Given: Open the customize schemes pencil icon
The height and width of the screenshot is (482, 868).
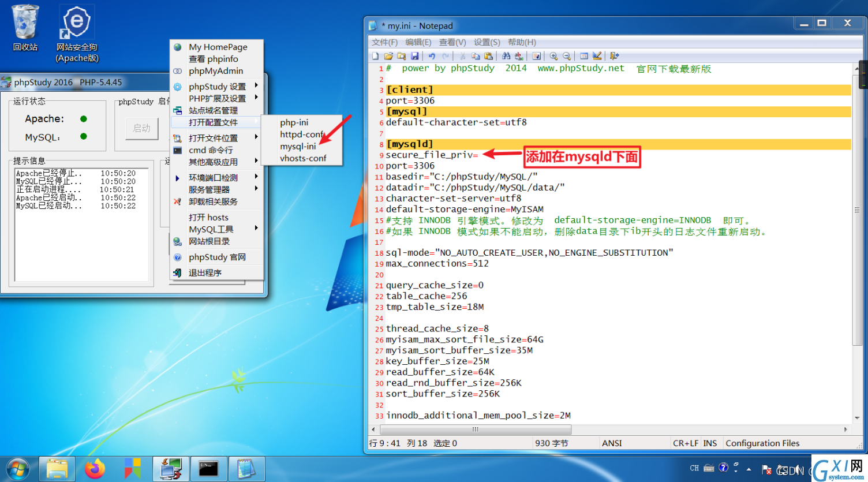Looking at the screenshot, I should click(597, 56).
